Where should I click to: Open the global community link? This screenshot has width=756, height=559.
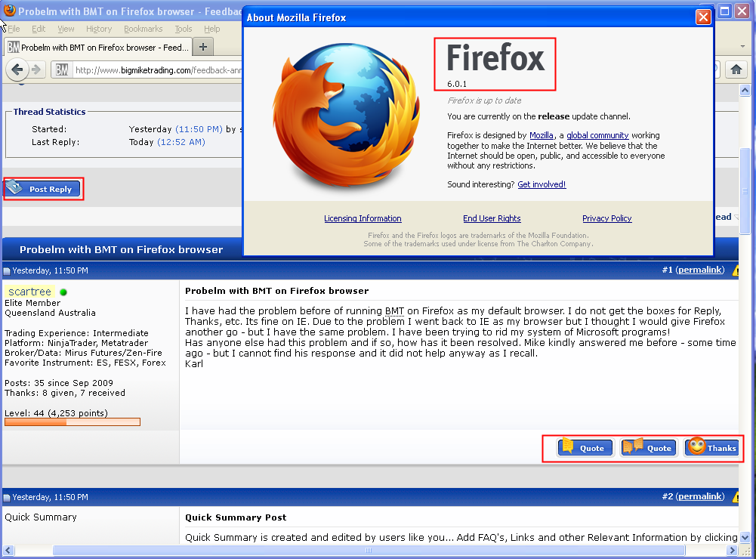coord(597,135)
